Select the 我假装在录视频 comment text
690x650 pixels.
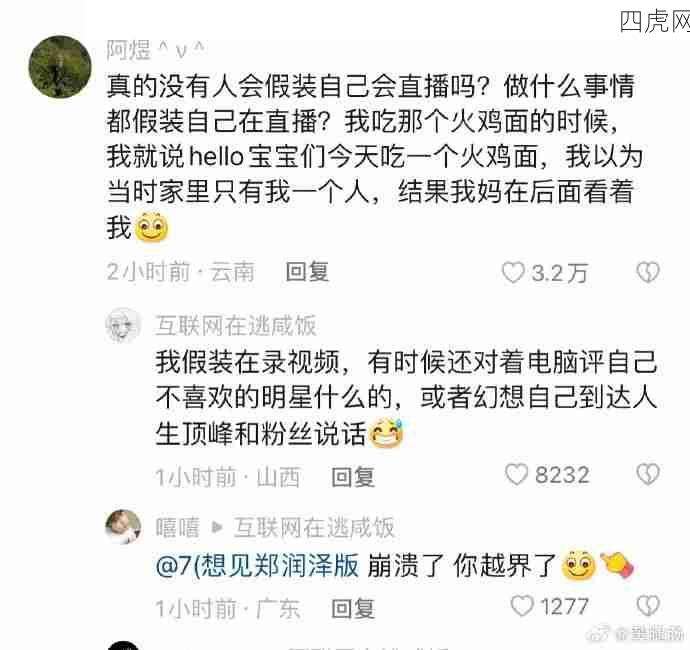point(406,397)
